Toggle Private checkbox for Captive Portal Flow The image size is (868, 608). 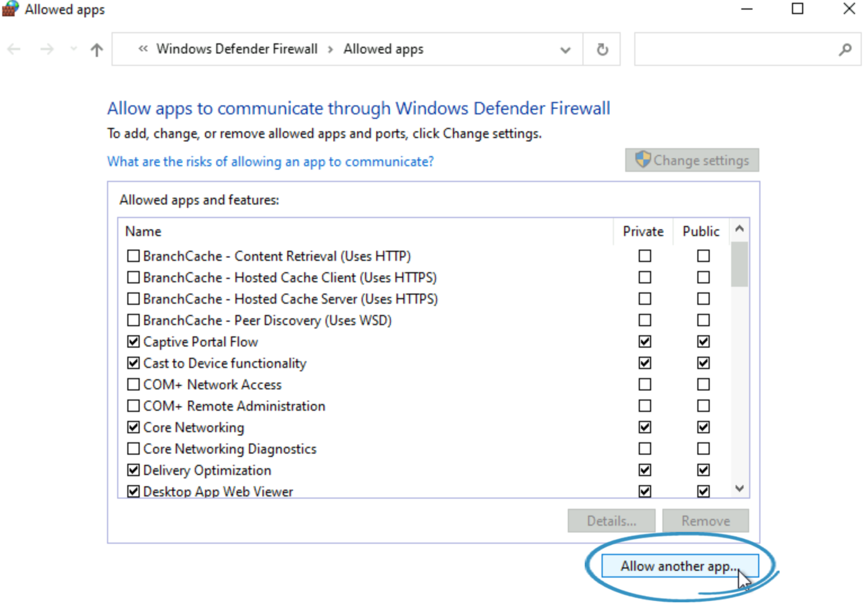click(x=645, y=341)
